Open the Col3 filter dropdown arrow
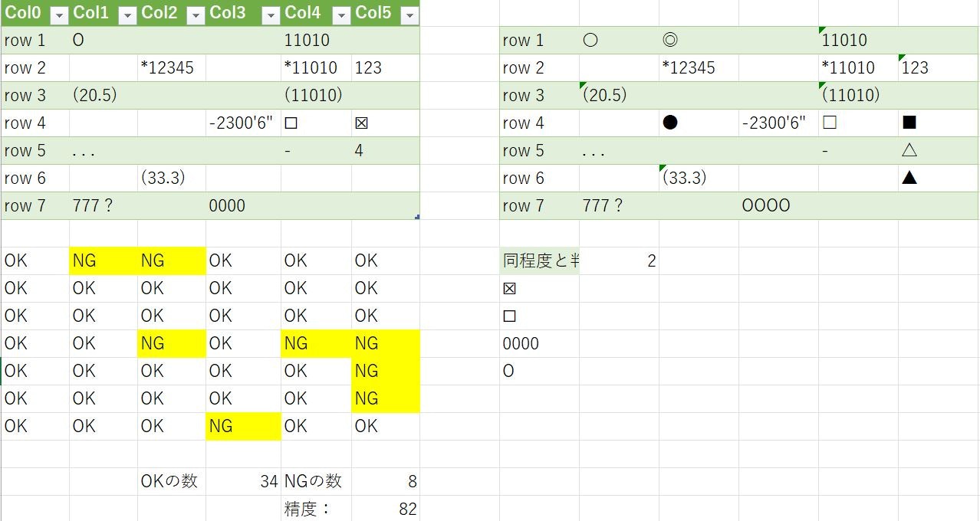 pos(271,15)
